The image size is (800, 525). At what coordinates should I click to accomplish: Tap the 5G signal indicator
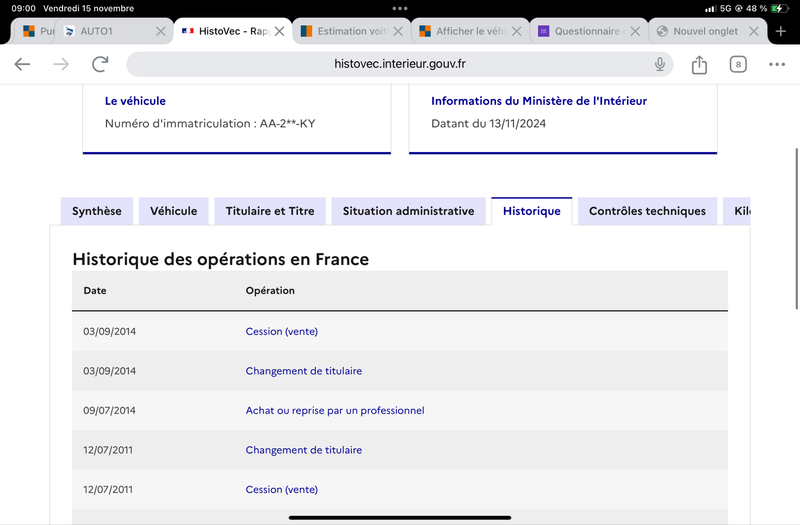(725, 8)
